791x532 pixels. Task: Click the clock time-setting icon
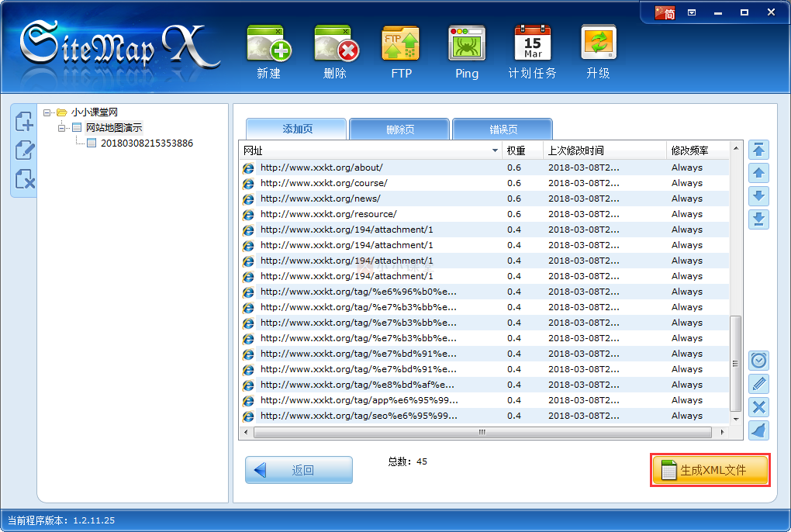[758, 361]
